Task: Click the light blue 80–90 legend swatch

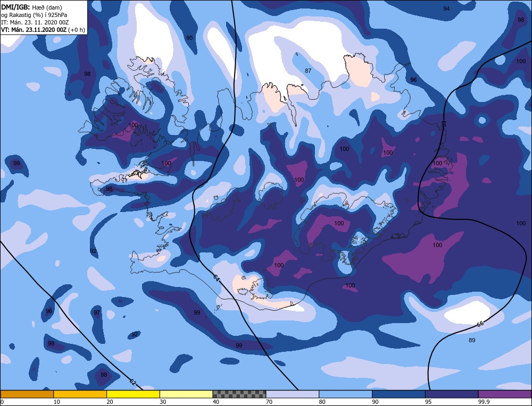Action: click(x=345, y=394)
